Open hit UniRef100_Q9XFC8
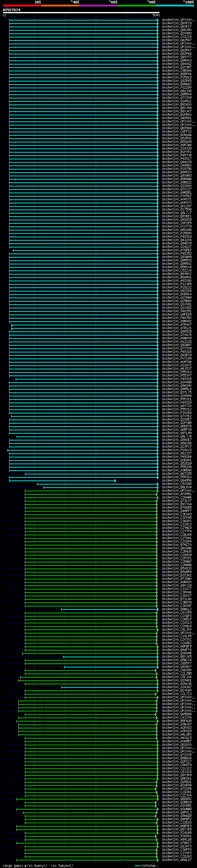197x868 pixels. coord(177,23)
